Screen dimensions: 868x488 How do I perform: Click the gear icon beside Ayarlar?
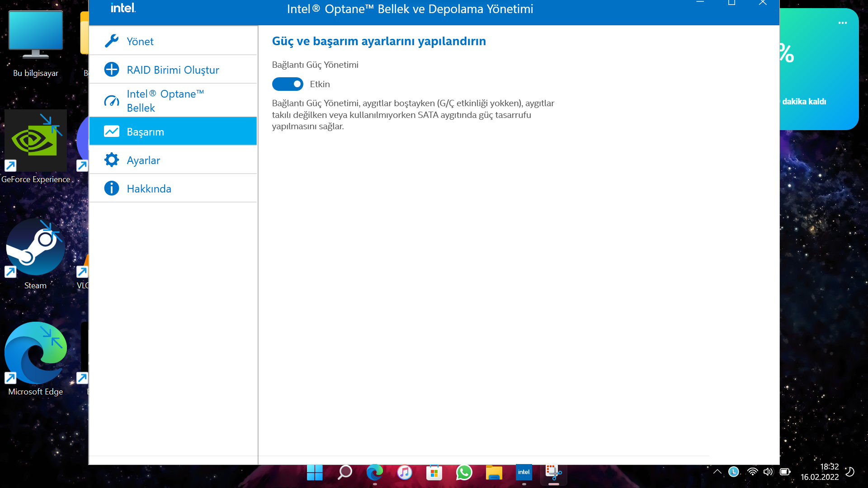(111, 160)
